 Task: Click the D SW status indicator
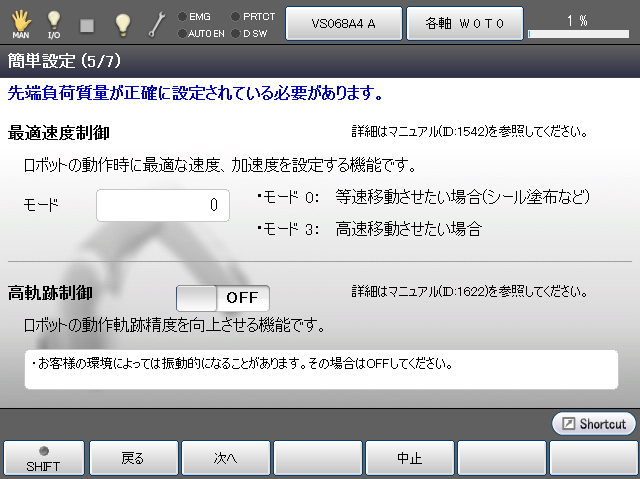pyautogui.click(x=250, y=33)
